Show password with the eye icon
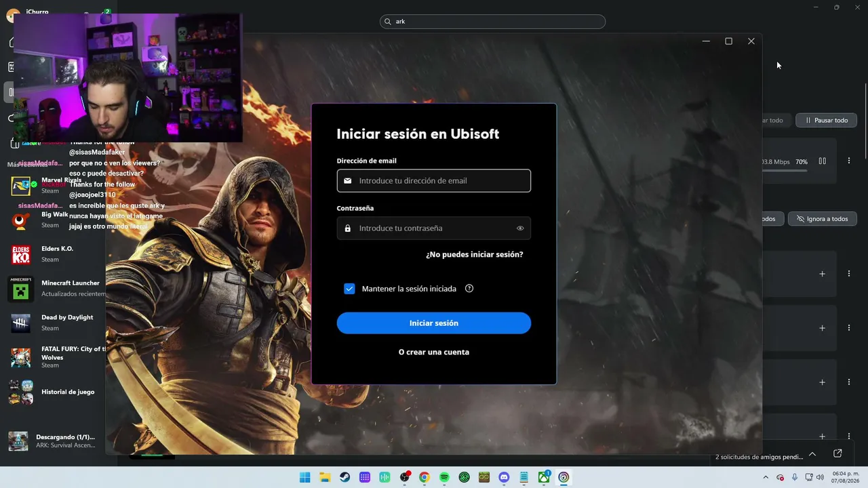The width and height of the screenshot is (868, 488). point(520,228)
